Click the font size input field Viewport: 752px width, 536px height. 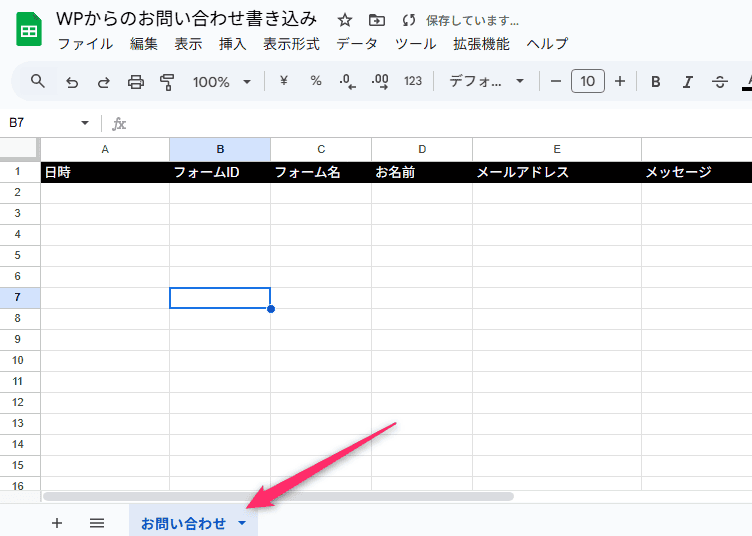tap(588, 82)
